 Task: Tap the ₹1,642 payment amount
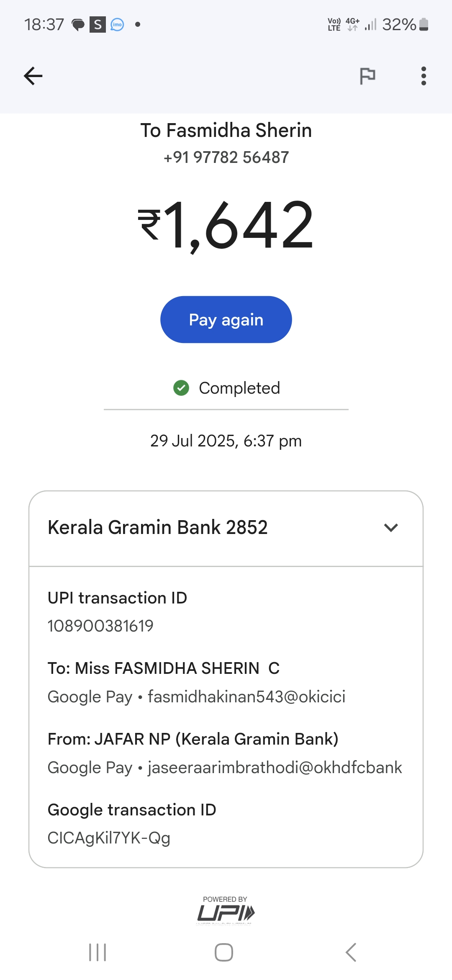(x=226, y=226)
